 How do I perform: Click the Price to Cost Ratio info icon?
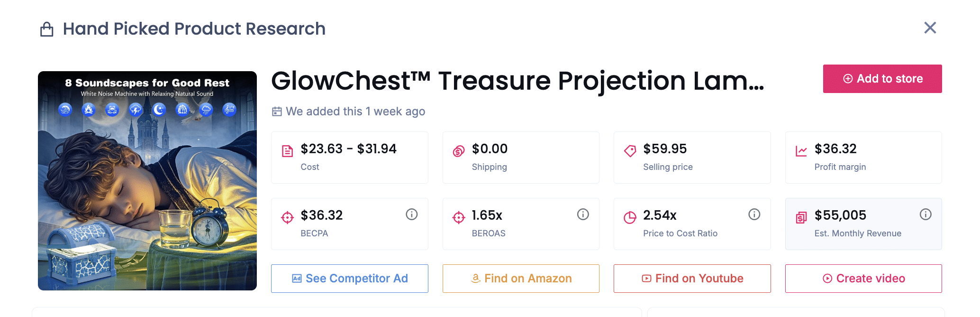coord(754,214)
